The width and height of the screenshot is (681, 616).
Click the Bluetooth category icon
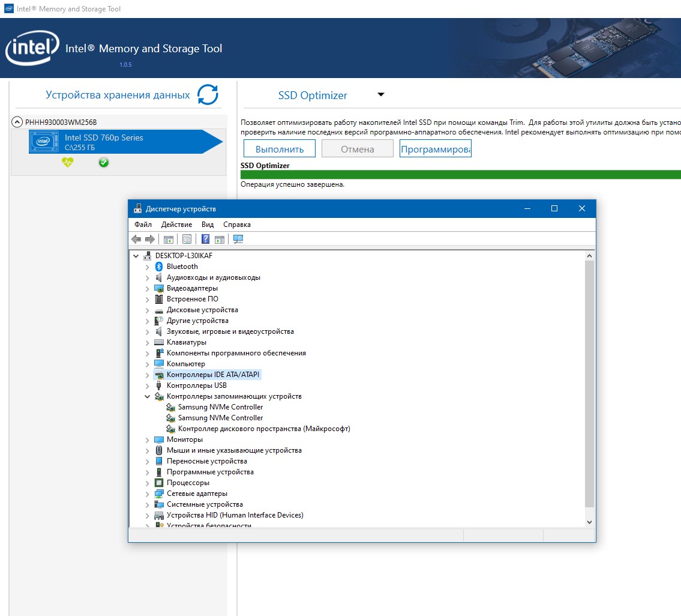159,267
